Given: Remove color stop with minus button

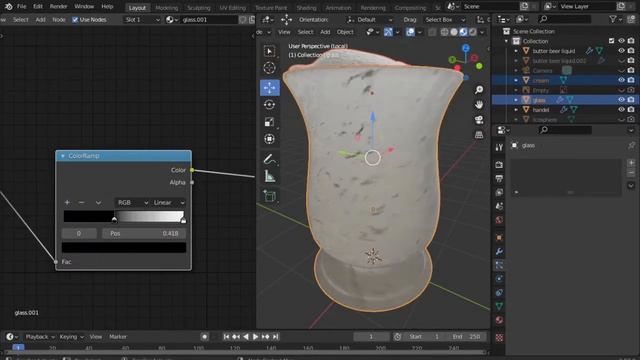Looking at the screenshot, I should point(81,202).
